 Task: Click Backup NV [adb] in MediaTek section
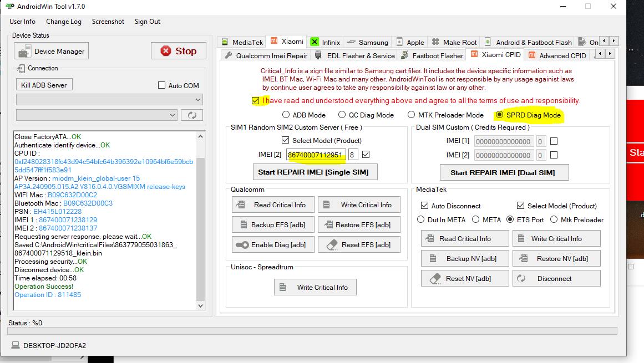(x=465, y=259)
